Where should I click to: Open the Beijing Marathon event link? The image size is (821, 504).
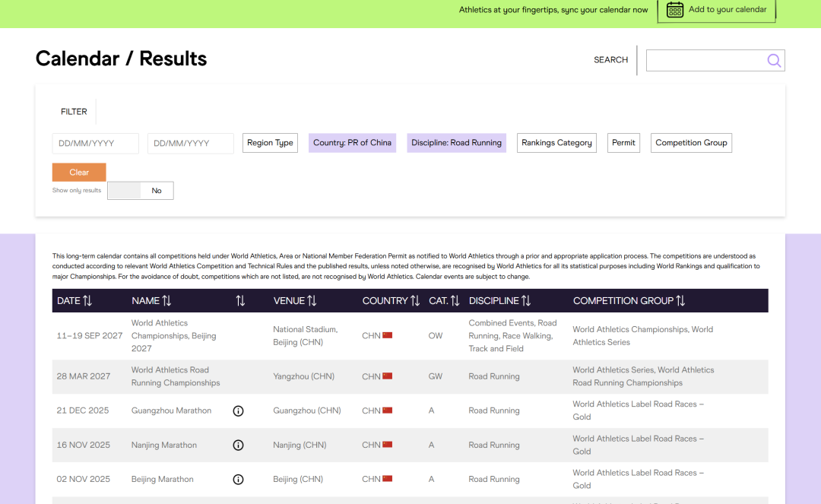[x=163, y=480]
